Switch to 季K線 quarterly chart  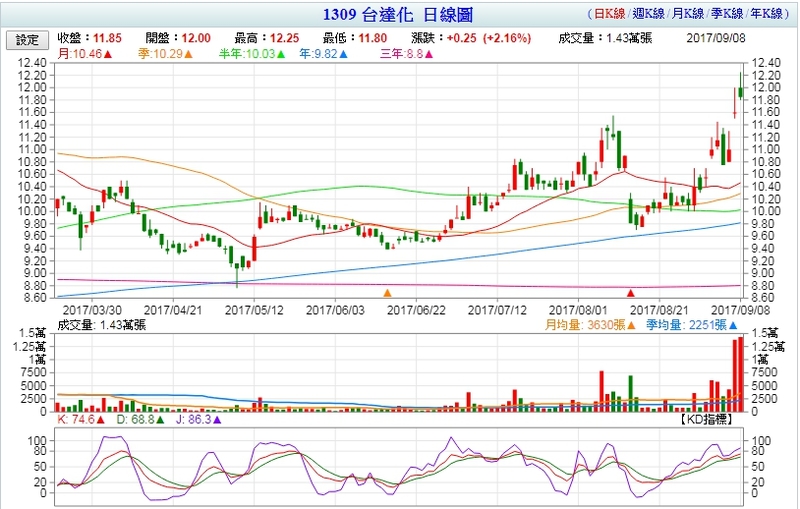coord(727,14)
